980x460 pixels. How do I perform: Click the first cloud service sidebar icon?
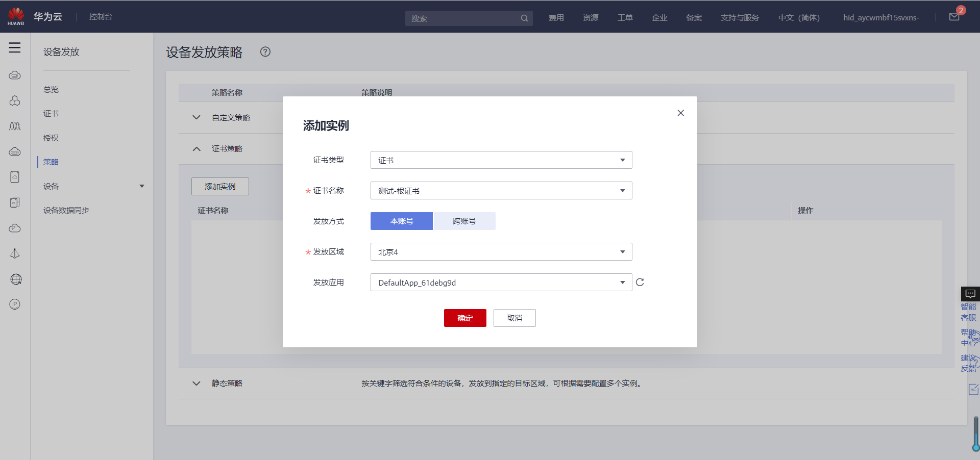pyautogui.click(x=15, y=75)
